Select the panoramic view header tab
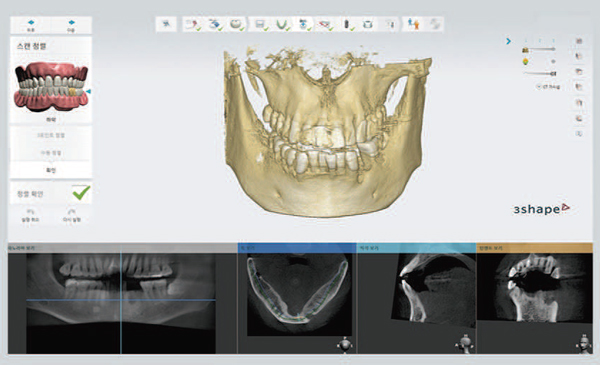The width and height of the screenshot is (600, 365). pos(122,248)
